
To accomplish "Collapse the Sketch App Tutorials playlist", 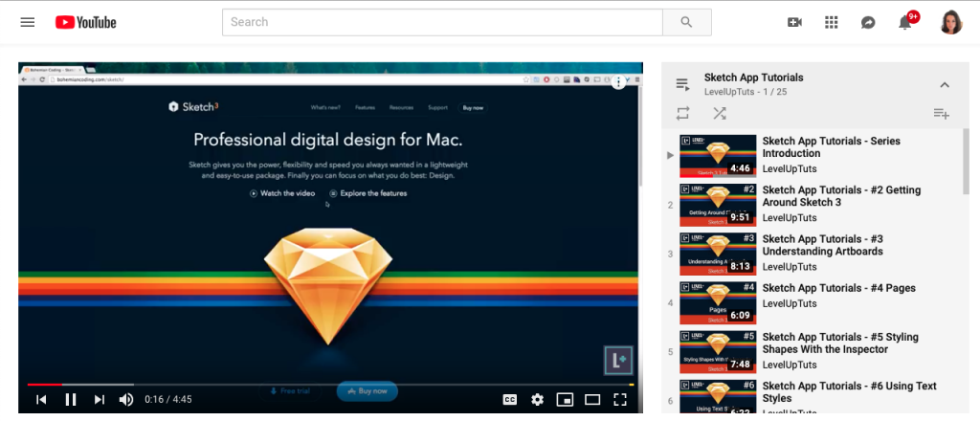I will coord(945,84).
